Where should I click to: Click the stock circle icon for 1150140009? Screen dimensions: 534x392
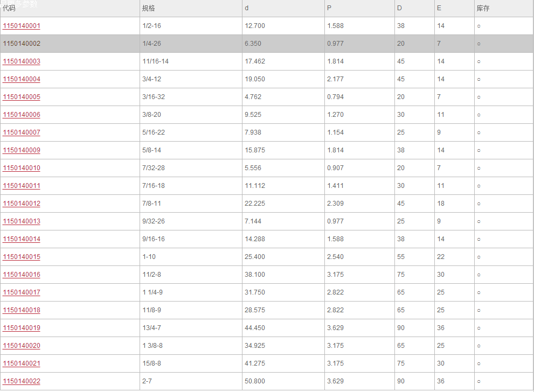(x=479, y=150)
